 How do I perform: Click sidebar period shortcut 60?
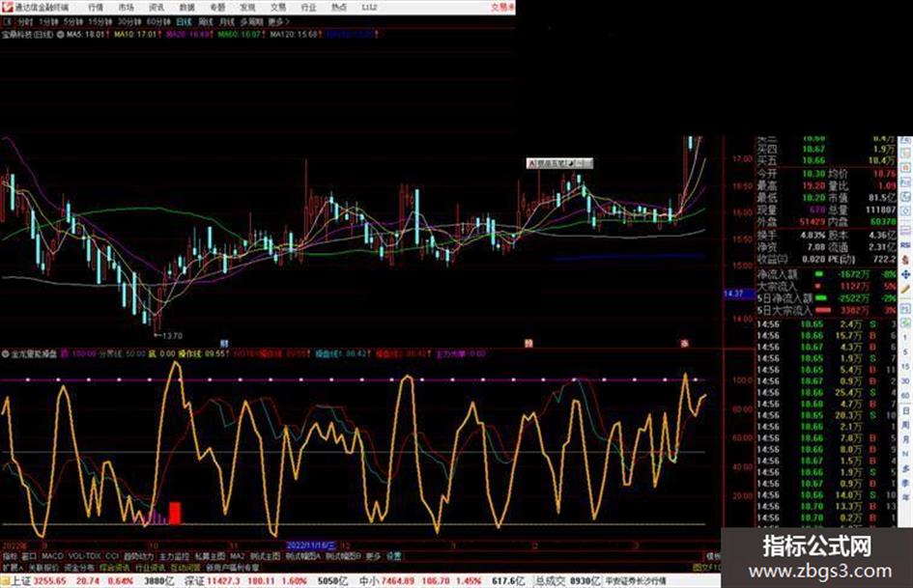coord(905,396)
